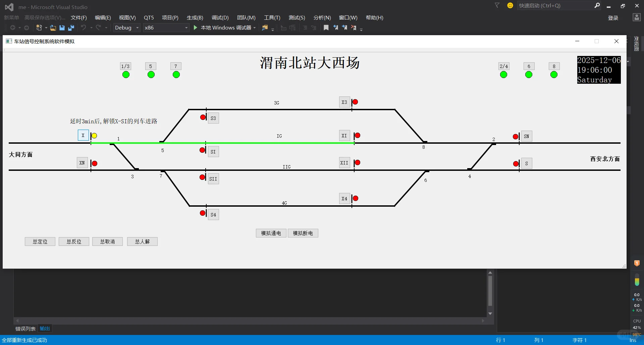Toggle the green signal light labeled 1/3
The height and width of the screenshot is (345, 644).
tap(125, 74)
